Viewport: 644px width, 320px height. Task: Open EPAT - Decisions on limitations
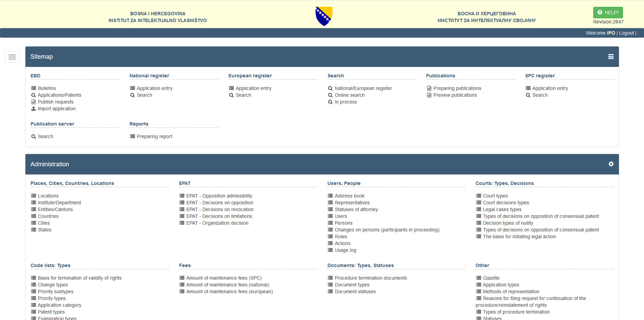tap(219, 216)
